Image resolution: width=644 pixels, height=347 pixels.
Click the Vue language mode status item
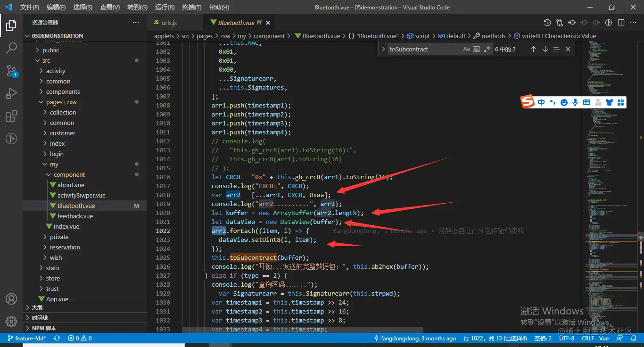(x=604, y=338)
